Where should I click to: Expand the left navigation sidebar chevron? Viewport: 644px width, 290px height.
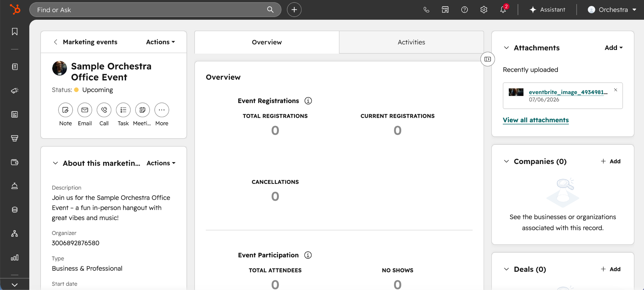click(15, 285)
